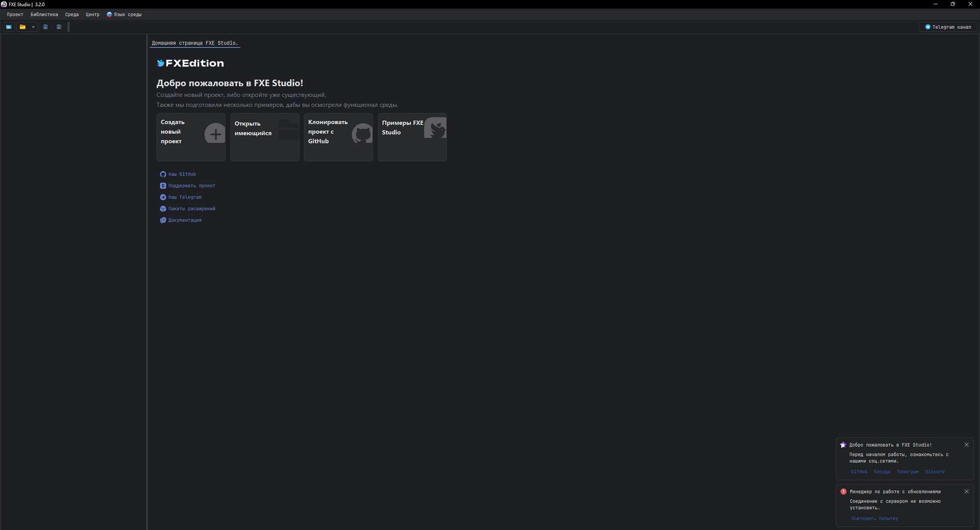Open the Примеры FXE Studio card
The height and width of the screenshot is (530, 980).
pos(412,137)
